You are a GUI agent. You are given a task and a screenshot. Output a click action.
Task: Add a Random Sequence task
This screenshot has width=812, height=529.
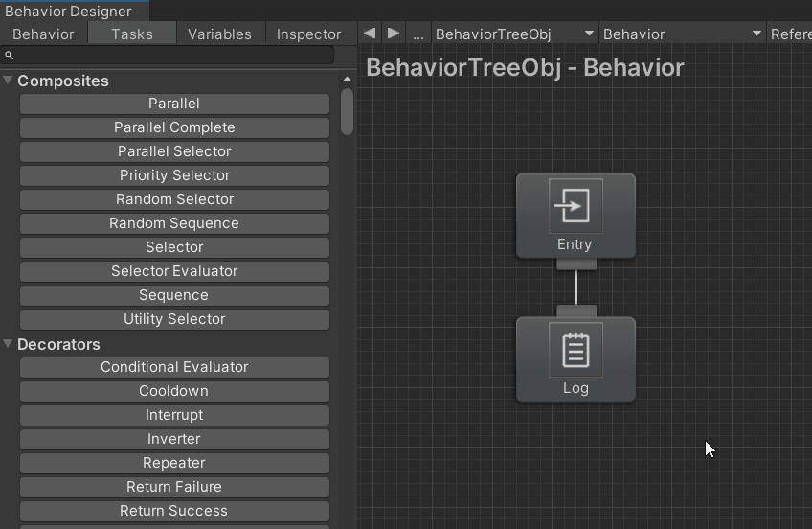click(174, 223)
